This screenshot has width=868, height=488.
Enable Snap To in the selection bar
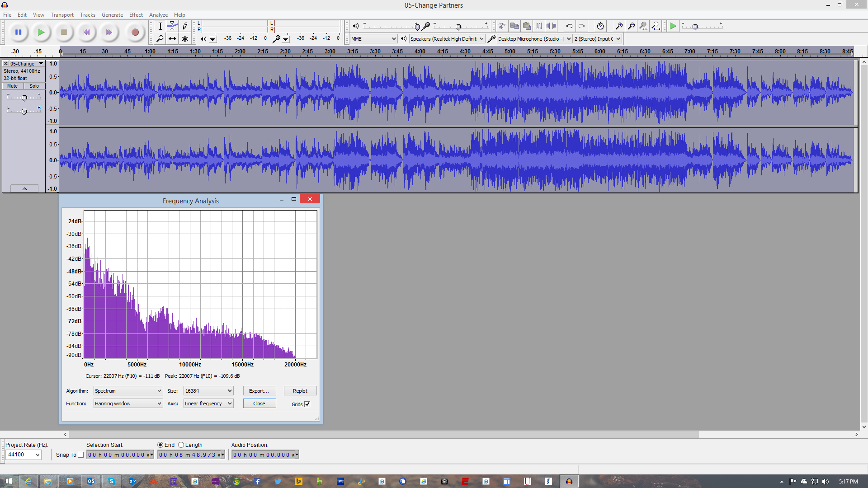(x=80, y=455)
